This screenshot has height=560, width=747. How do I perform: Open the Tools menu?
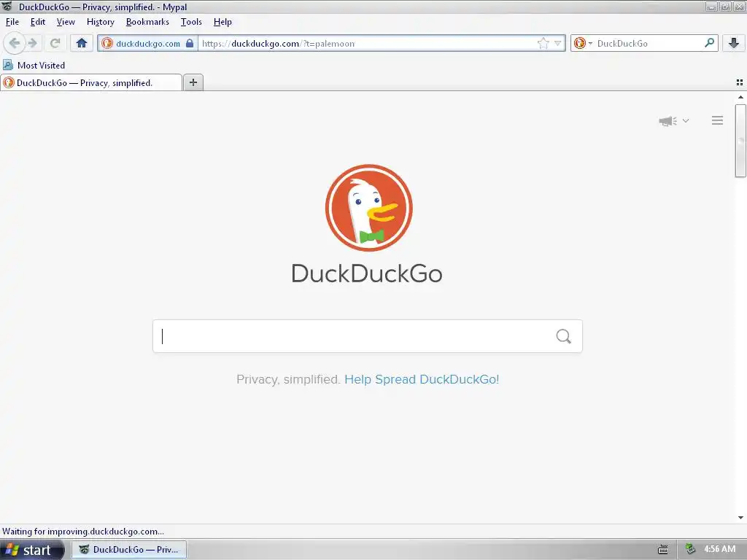pyautogui.click(x=191, y=22)
